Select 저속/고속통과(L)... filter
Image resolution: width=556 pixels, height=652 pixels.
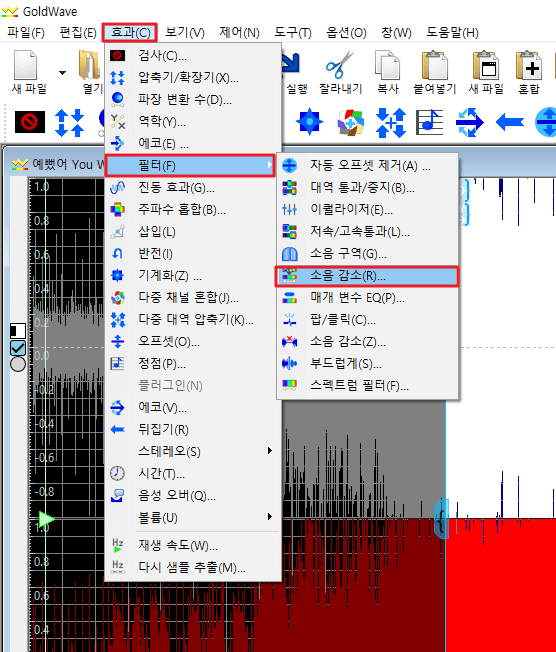click(368, 232)
